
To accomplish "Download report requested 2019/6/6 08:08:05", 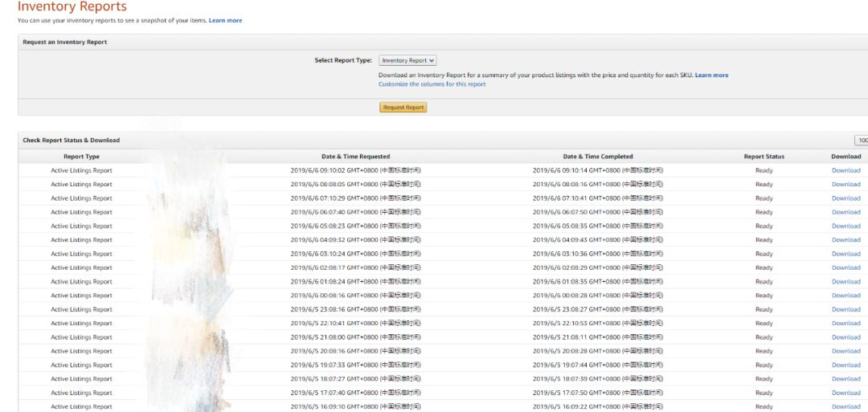I will coord(845,185).
